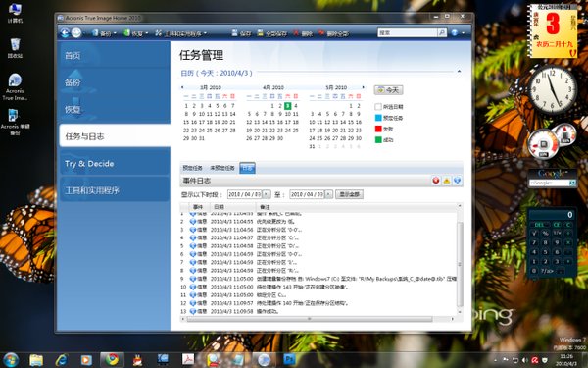The height and width of the screenshot is (368, 588).
Task: Select 备份 (Backup) in the sidebar
Action: (115, 82)
